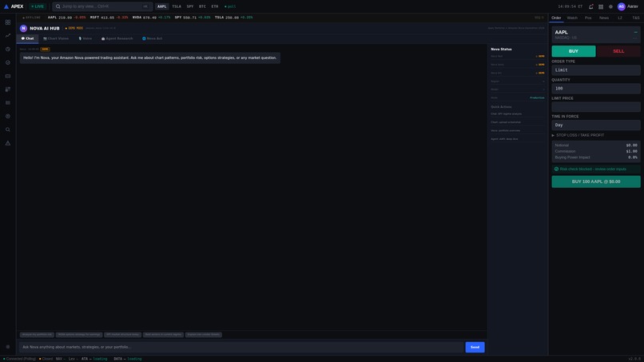Viewport: 644px width, 362px height.
Task: Click the Chat SPY regime analysis quick action
Action: pos(518,113)
